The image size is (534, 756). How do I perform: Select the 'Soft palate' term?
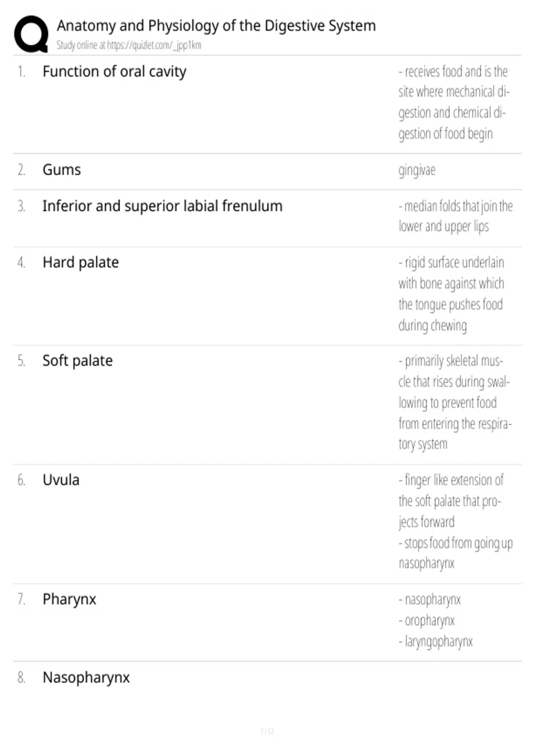point(77,361)
